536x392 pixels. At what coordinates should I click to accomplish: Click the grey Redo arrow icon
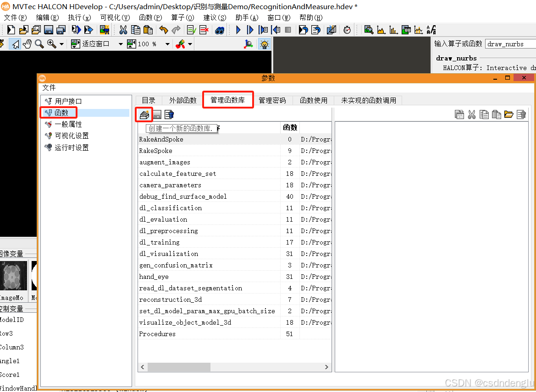click(x=176, y=30)
